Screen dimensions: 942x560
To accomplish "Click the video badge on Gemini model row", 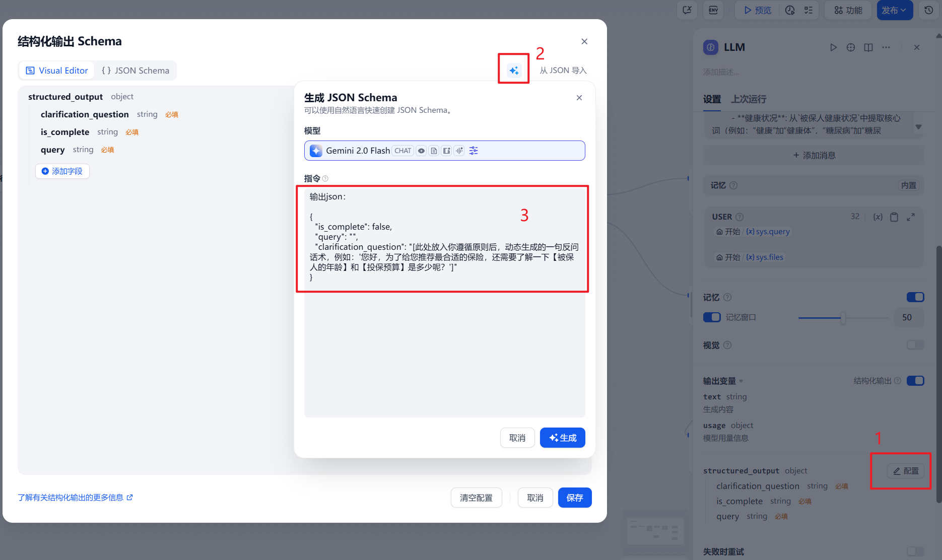I will pos(447,151).
